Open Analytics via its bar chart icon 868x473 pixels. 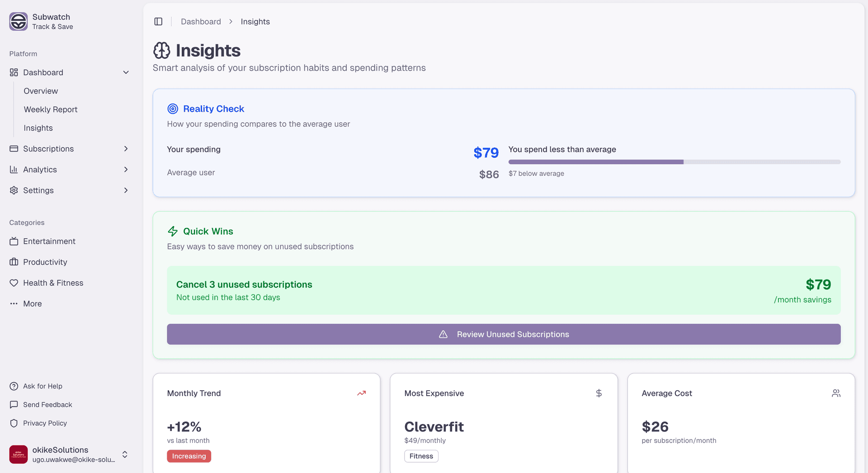pyautogui.click(x=14, y=170)
